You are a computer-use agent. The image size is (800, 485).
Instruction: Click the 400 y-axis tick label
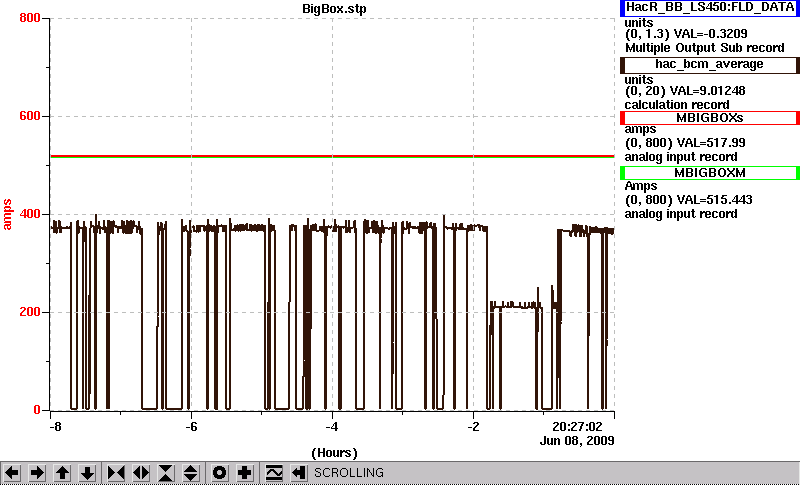(30, 214)
